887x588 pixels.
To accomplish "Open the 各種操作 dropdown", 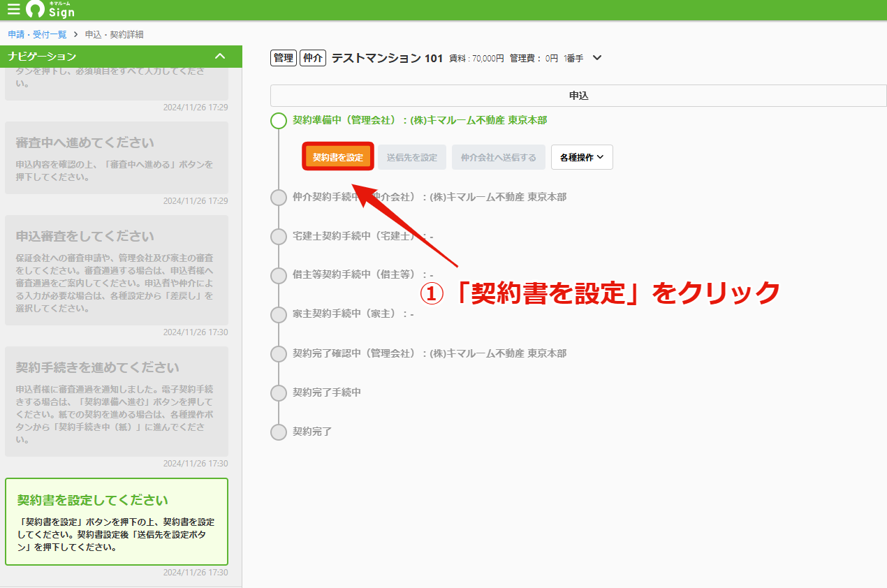I will (x=582, y=157).
